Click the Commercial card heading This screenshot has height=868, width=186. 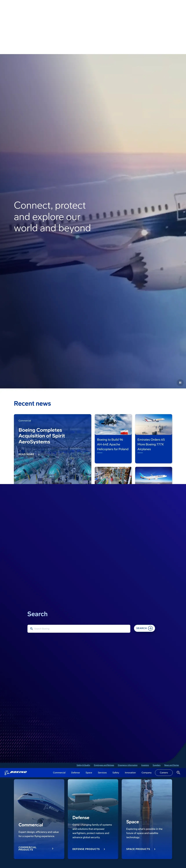[x=31, y=825]
